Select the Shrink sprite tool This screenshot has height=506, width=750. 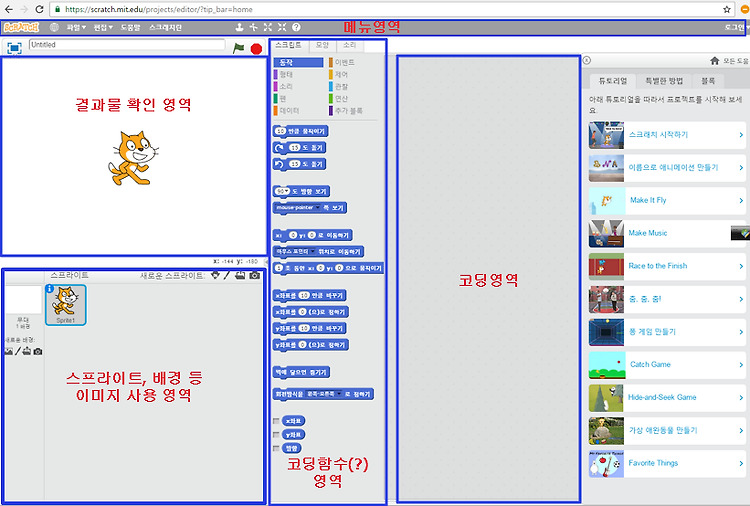click(282, 27)
